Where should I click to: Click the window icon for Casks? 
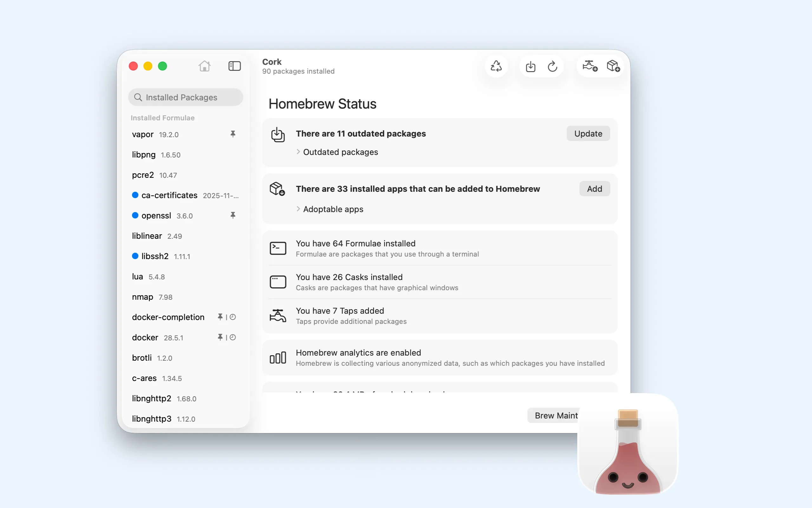tap(278, 282)
